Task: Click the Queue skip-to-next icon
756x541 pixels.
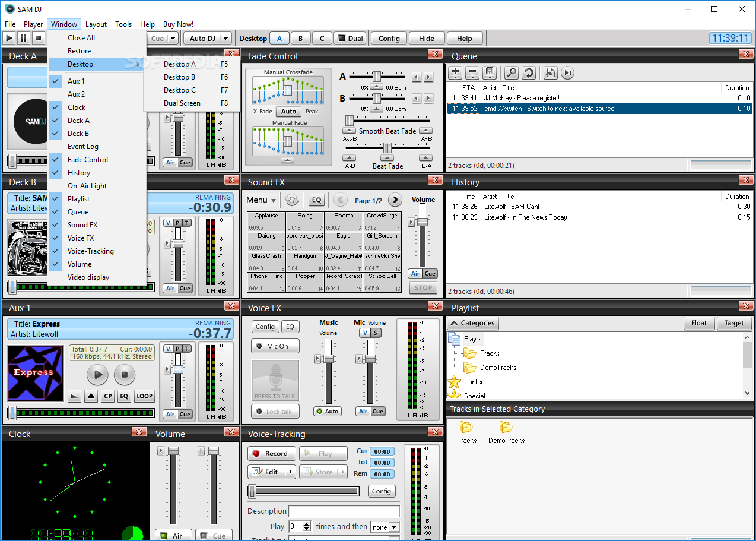Action: pyautogui.click(x=568, y=73)
